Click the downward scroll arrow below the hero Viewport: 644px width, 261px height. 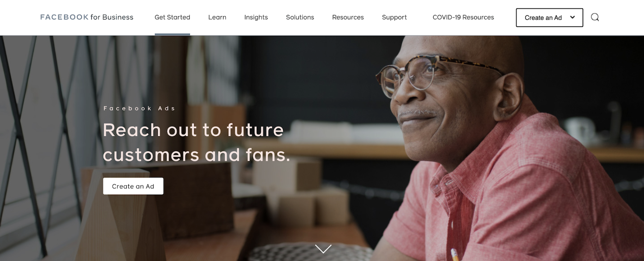(323, 249)
